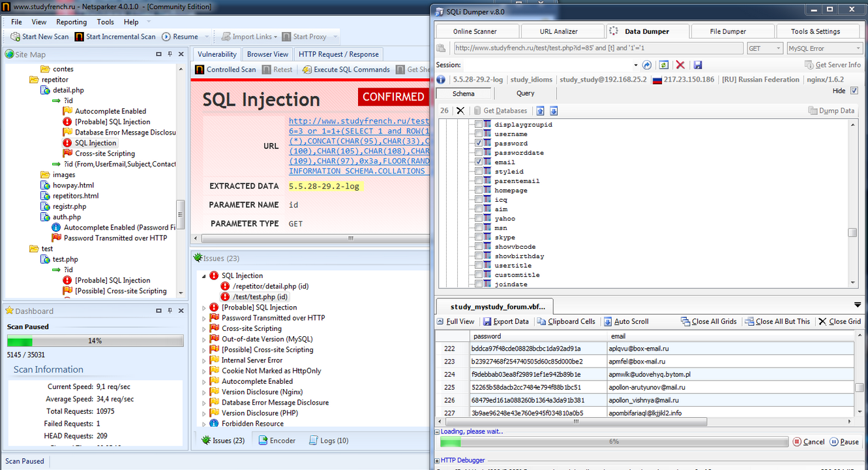Image resolution: width=868 pixels, height=470 pixels.
Task: Switch to the File Dumper tab
Action: tap(728, 31)
